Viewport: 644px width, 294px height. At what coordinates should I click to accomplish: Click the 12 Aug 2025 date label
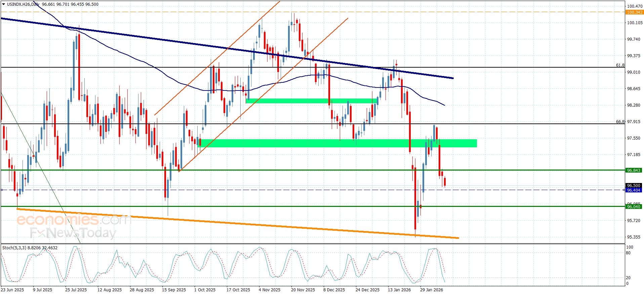110,290
